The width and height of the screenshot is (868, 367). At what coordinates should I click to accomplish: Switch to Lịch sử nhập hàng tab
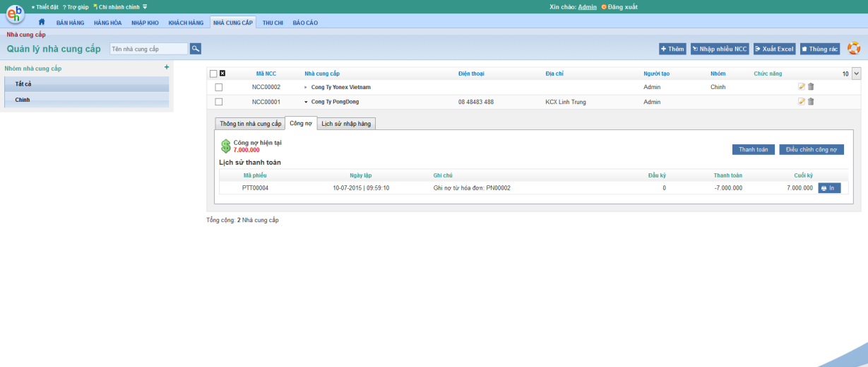[x=346, y=124]
